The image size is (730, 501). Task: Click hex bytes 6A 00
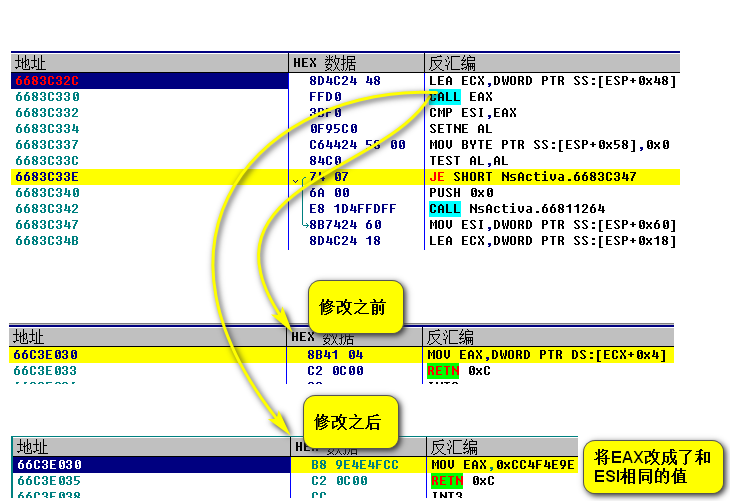(329, 193)
